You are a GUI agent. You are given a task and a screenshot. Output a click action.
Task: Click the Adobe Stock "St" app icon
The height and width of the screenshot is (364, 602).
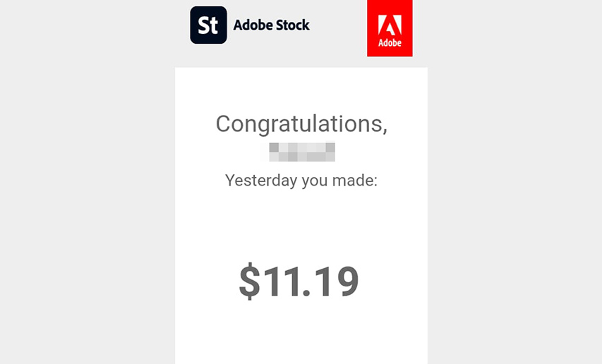pos(208,25)
